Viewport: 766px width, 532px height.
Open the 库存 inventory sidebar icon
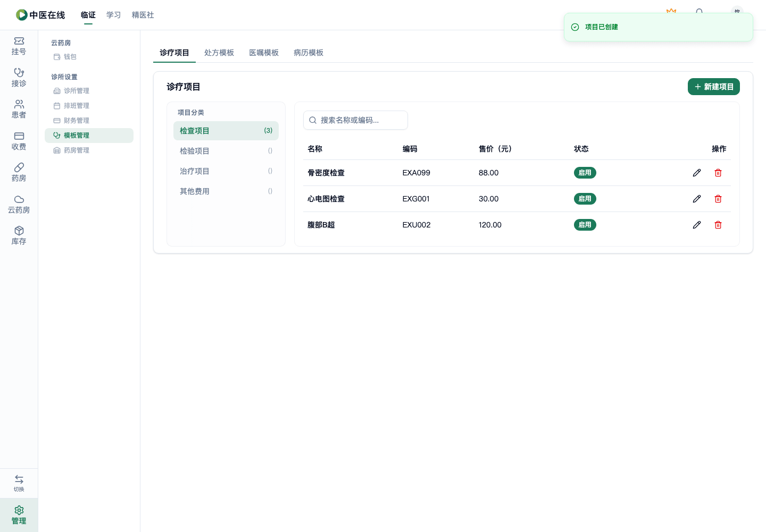click(x=19, y=236)
